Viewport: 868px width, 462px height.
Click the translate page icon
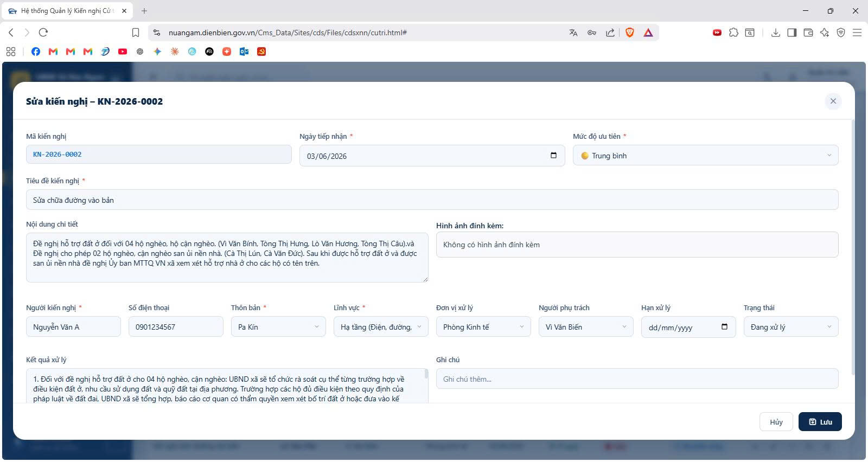tap(573, 33)
